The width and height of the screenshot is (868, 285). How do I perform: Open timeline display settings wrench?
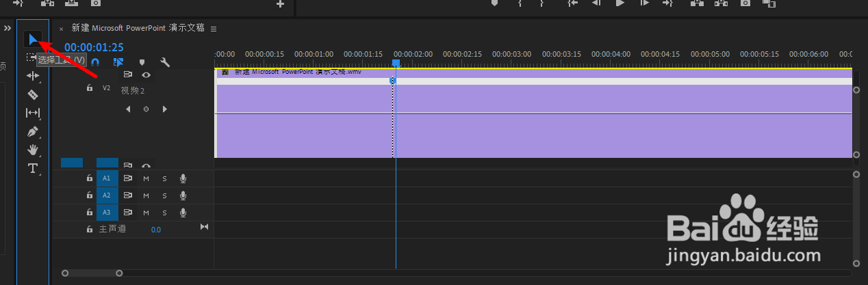(165, 62)
